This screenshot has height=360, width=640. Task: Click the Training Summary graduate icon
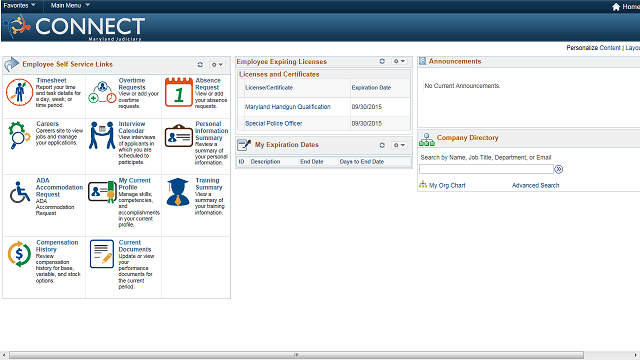(178, 192)
